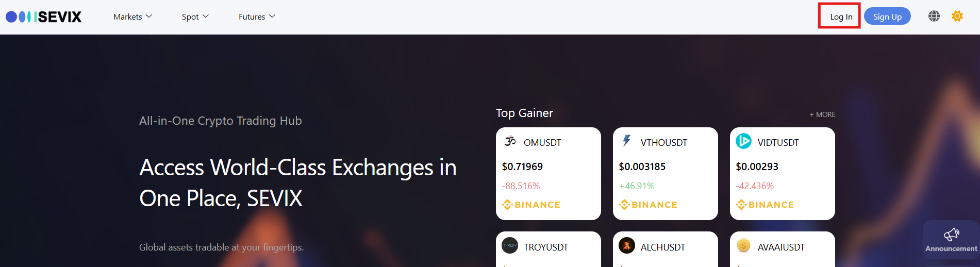
Task: Open the Announcement megaphone icon
Action: 951,235
